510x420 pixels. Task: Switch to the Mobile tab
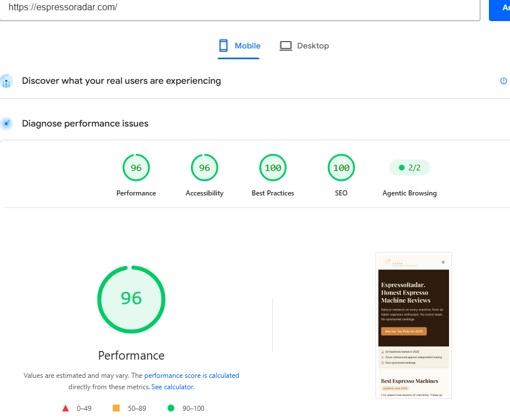coord(238,46)
